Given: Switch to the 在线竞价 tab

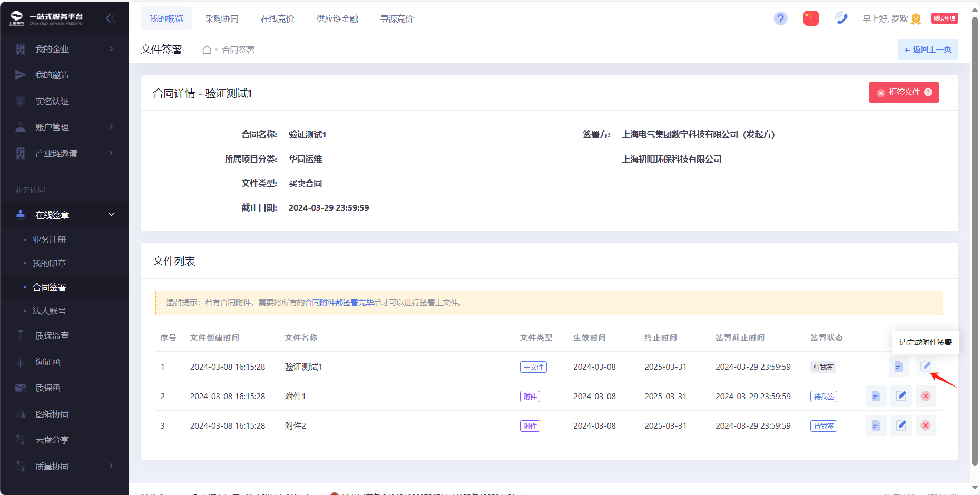Looking at the screenshot, I should 278,18.
